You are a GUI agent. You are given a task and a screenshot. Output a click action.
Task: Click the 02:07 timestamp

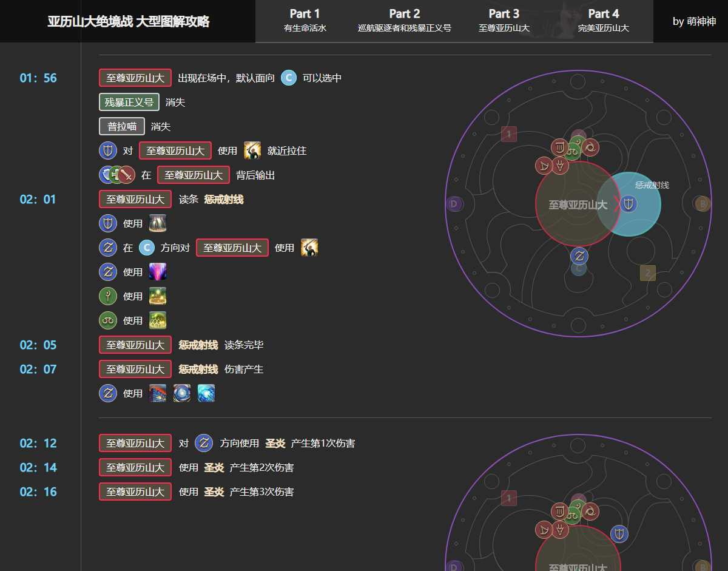38,370
